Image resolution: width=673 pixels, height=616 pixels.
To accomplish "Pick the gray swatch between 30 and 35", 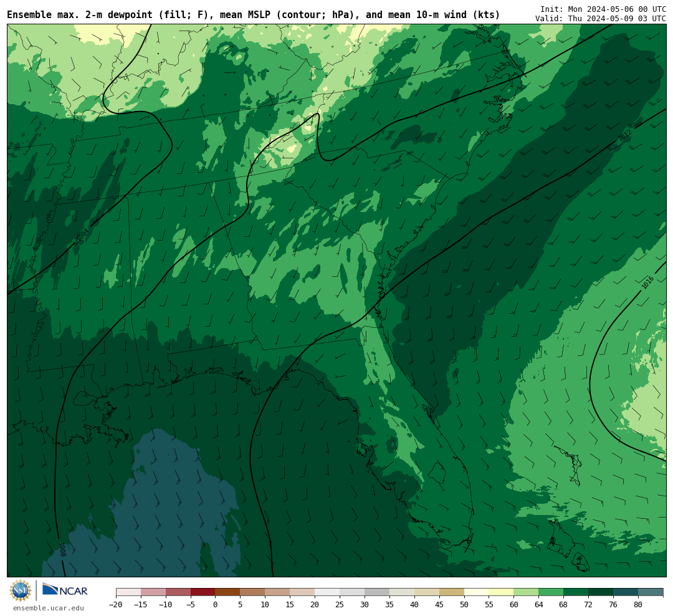I will 377,592.
